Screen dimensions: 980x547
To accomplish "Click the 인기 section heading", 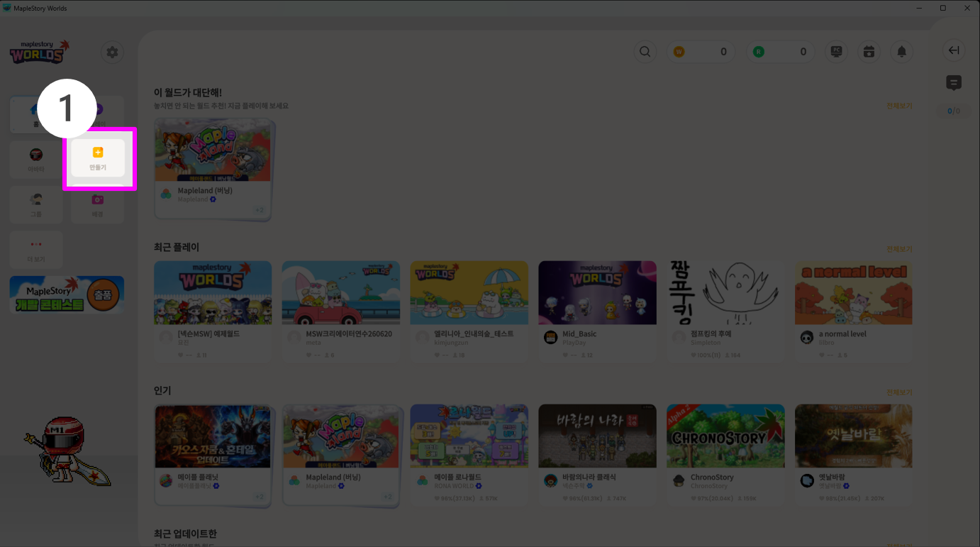I will coord(162,391).
